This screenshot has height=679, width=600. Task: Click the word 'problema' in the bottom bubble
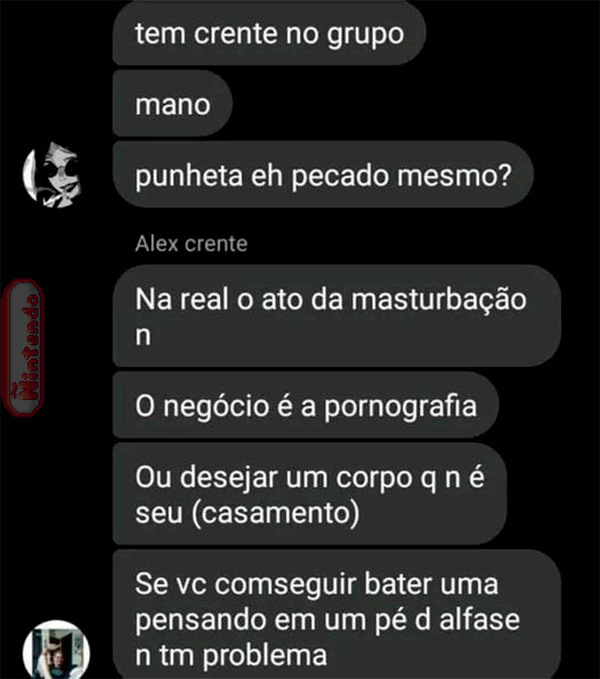tap(265, 656)
